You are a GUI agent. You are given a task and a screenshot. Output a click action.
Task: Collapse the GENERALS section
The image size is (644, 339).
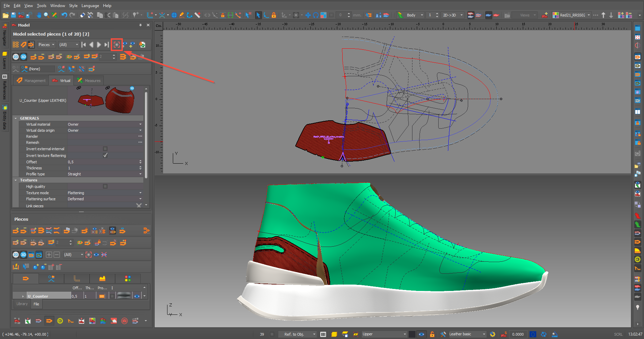[x=16, y=118]
